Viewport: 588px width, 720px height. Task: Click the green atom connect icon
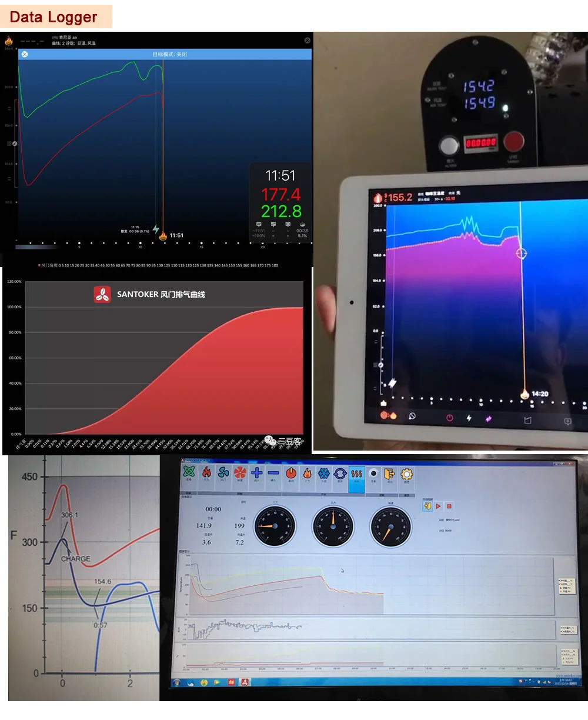tap(189, 472)
